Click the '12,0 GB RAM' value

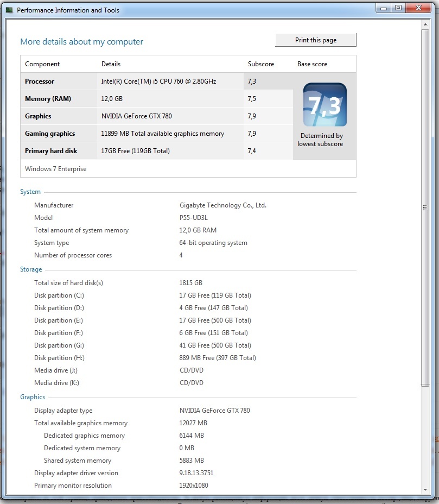click(x=198, y=230)
